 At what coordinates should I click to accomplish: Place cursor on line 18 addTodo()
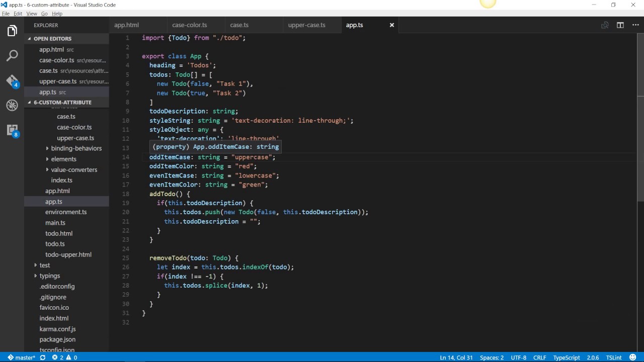coord(170,194)
